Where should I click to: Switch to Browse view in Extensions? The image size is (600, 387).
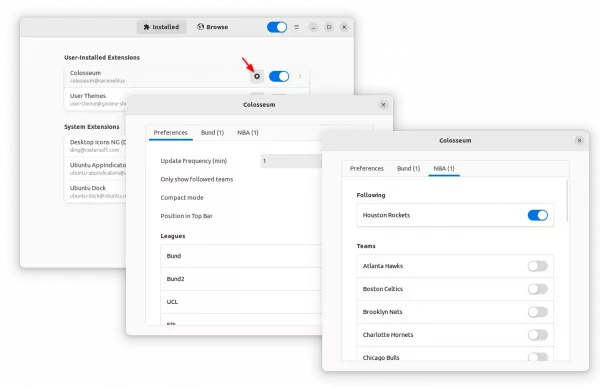coord(213,27)
